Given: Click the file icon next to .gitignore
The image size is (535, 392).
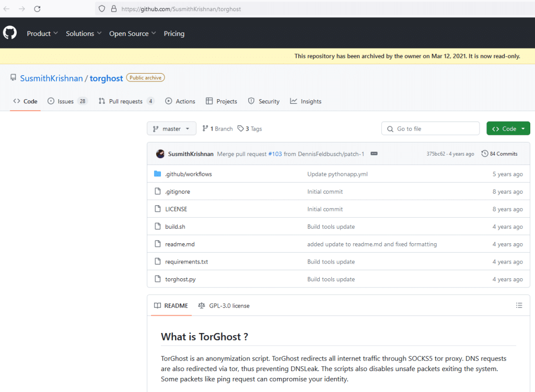Looking at the screenshot, I should (x=157, y=191).
